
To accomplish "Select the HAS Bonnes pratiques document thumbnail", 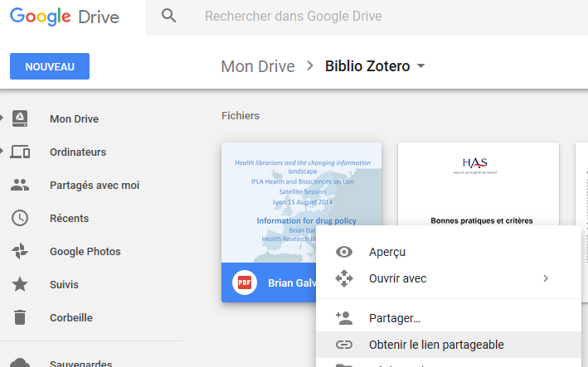I will [x=479, y=184].
